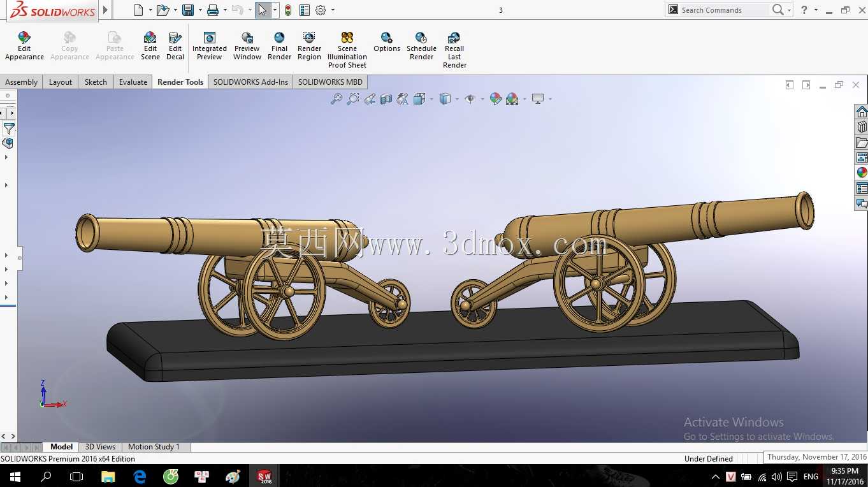Expand the New document dropdown arrow
868x487 pixels.
pos(150,10)
